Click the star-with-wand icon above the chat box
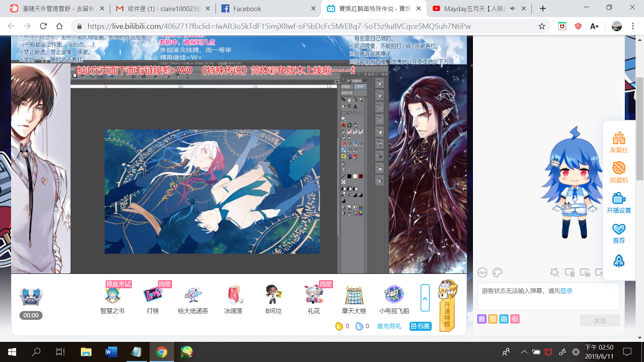Image resolution: width=644 pixels, height=362 pixels. [x=554, y=272]
